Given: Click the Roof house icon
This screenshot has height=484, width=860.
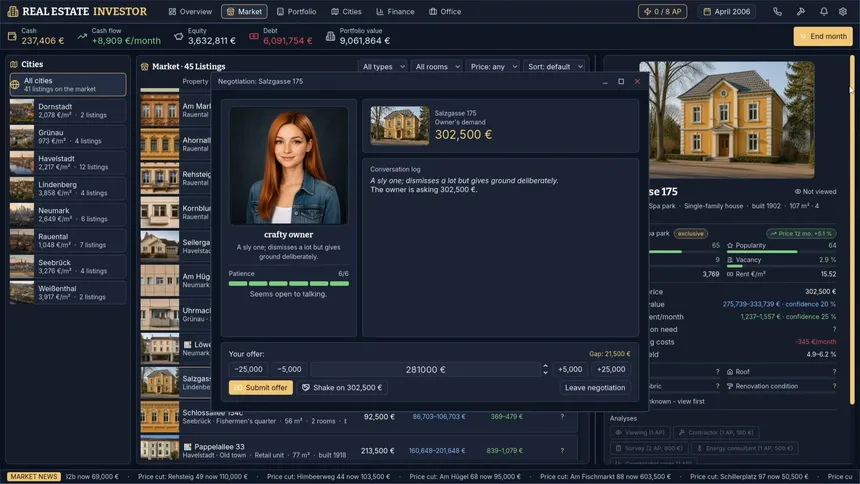Looking at the screenshot, I should (x=730, y=372).
